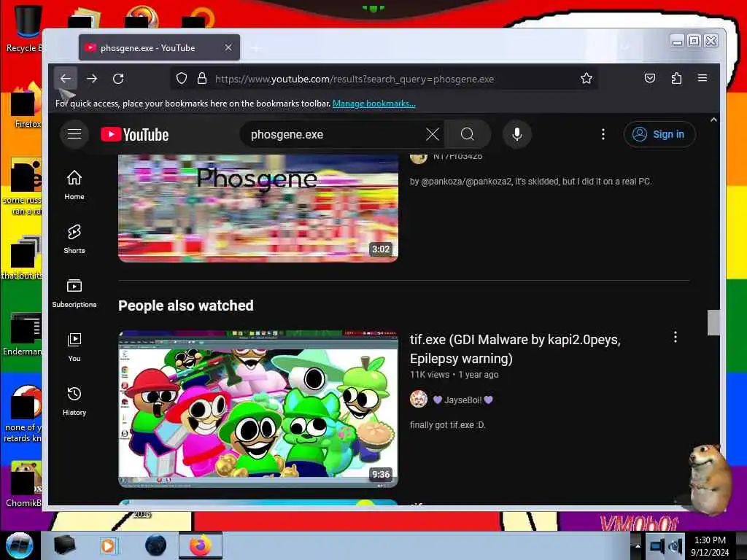Reload the YouTube page
Viewport: 747px width, 560px height.
[118, 79]
